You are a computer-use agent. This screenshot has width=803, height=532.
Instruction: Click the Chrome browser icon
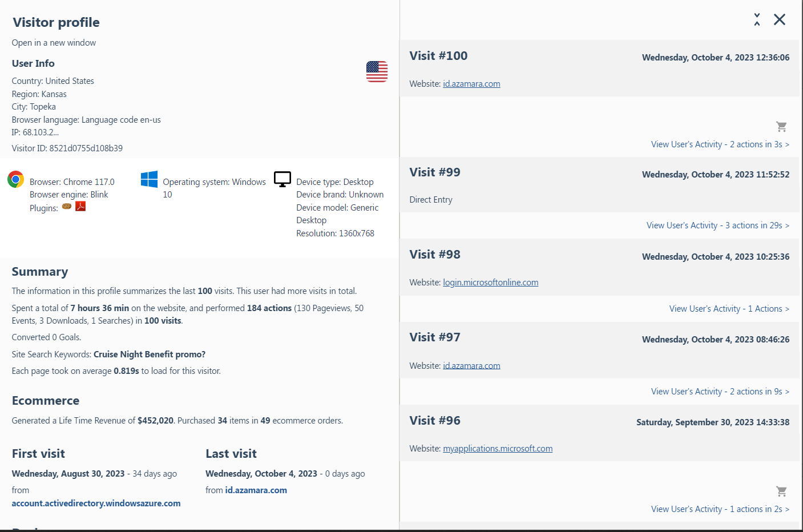pos(16,180)
